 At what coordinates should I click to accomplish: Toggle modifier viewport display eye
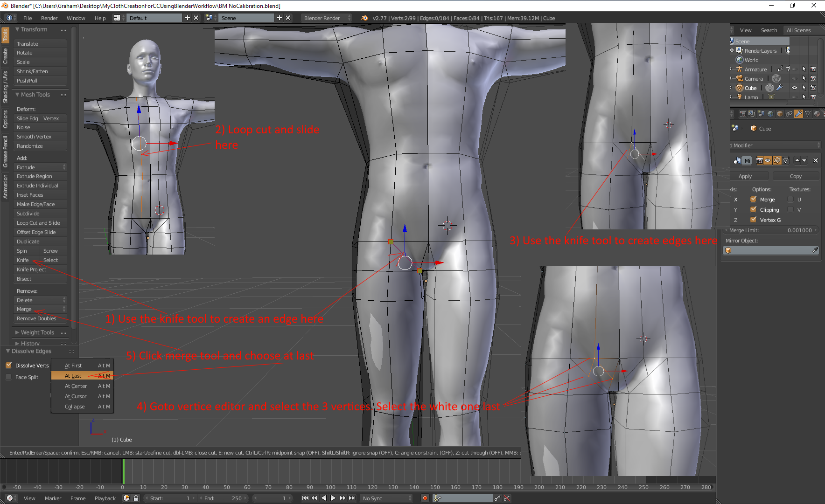(x=768, y=160)
